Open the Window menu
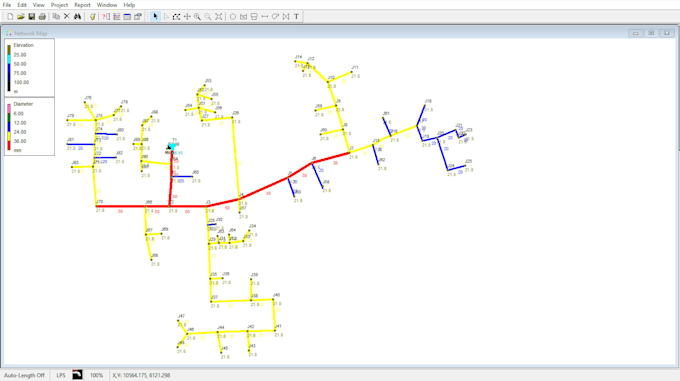Screen dimensions: 680x381 click(107, 5)
